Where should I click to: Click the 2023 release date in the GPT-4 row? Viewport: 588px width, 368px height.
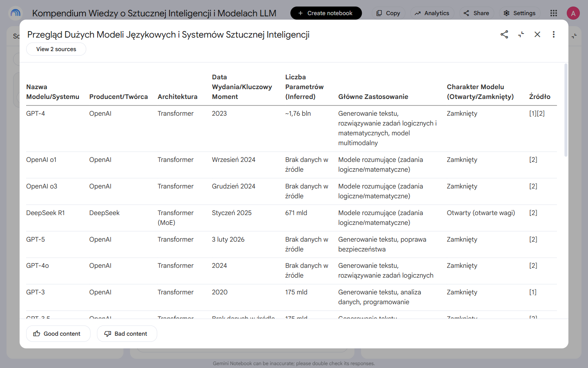point(219,113)
